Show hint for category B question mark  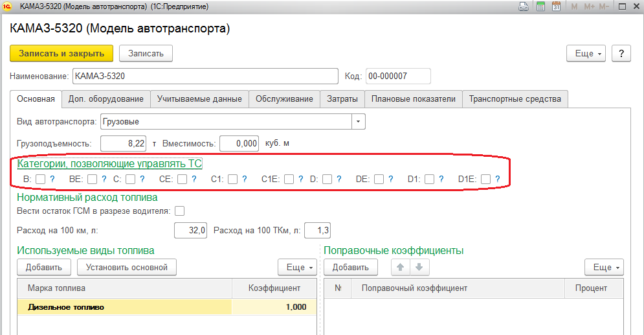coord(52,179)
